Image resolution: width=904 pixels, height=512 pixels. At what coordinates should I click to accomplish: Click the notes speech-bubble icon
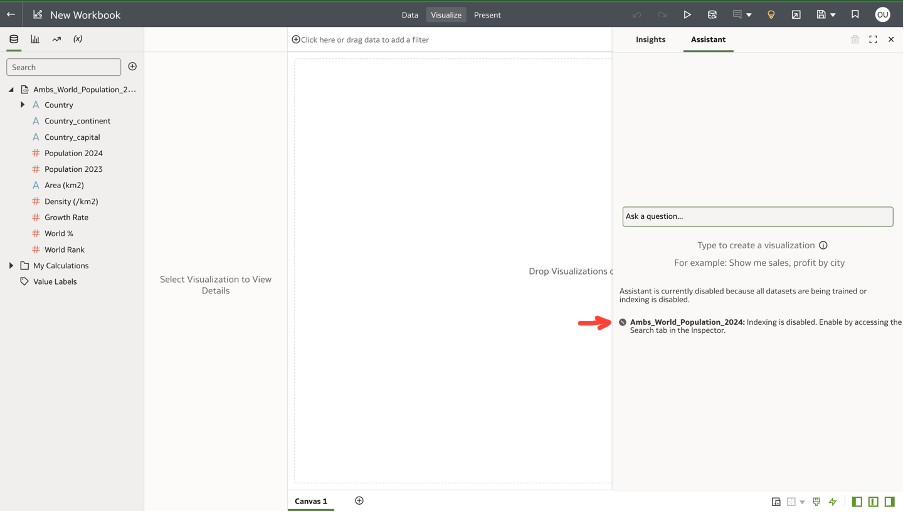click(x=737, y=14)
